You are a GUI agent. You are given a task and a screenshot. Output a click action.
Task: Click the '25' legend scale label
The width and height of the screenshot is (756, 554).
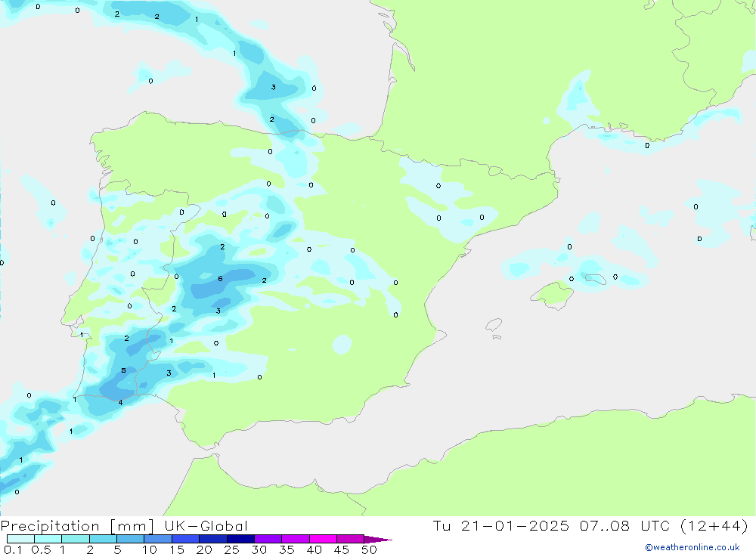coord(231,549)
